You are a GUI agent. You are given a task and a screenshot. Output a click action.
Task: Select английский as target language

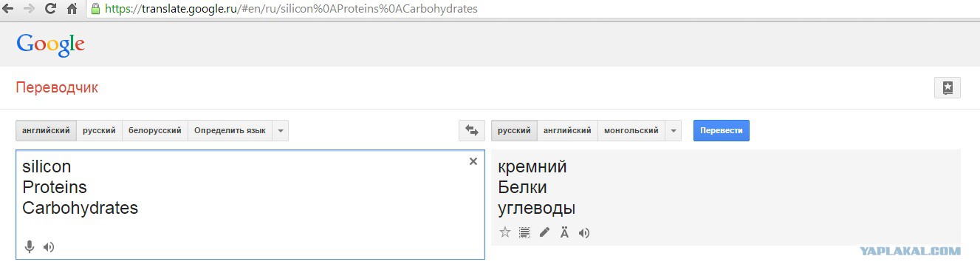coord(567,130)
